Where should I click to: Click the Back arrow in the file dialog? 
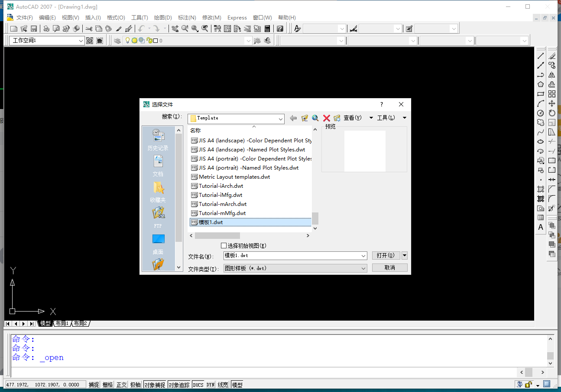pos(293,118)
